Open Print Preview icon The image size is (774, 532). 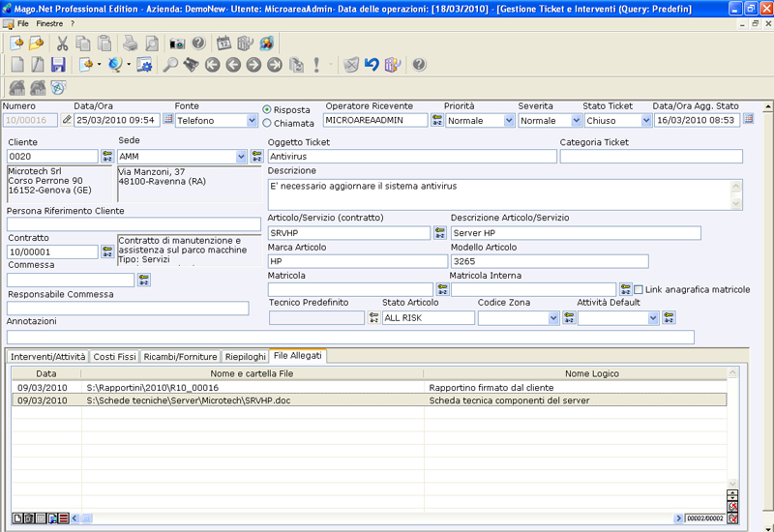tap(152, 44)
